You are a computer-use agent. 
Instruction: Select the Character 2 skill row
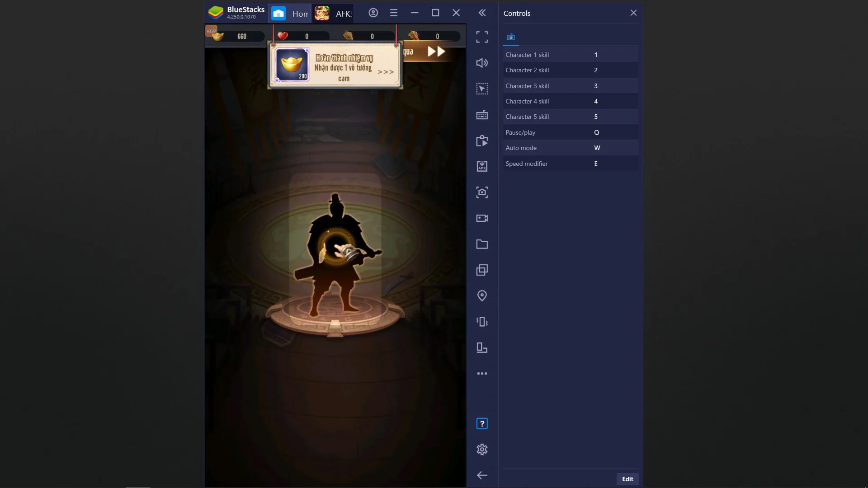(571, 70)
